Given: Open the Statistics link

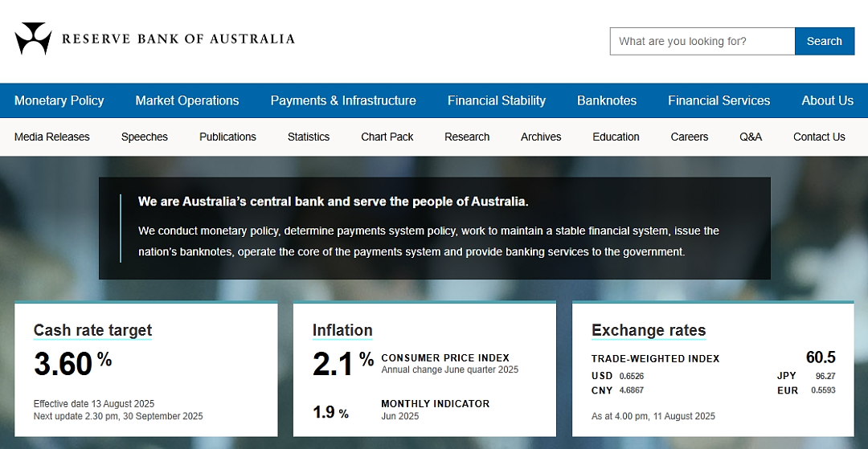Looking at the screenshot, I should [x=309, y=137].
